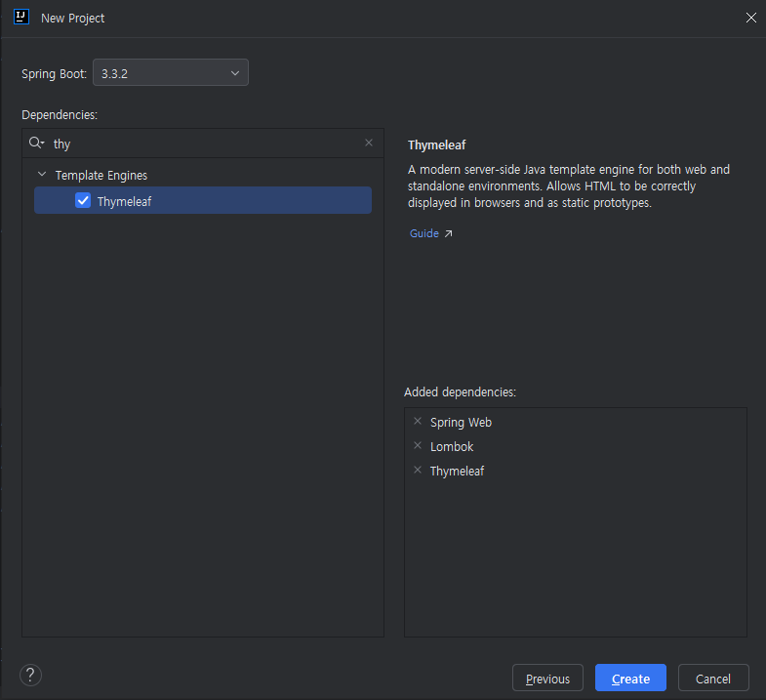This screenshot has height=700, width=766.
Task: Click Lombok in added dependencies list
Action: tap(452, 447)
